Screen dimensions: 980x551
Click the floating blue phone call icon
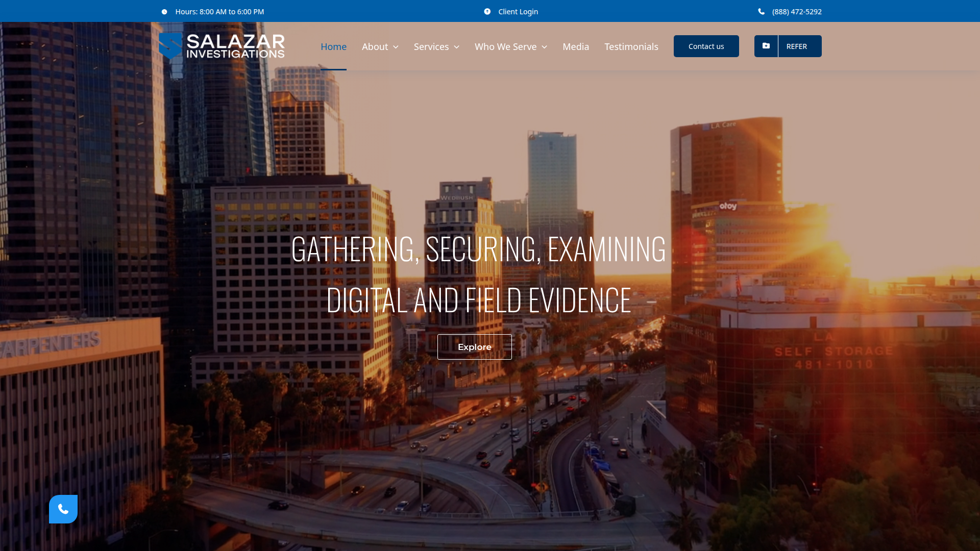(x=63, y=509)
